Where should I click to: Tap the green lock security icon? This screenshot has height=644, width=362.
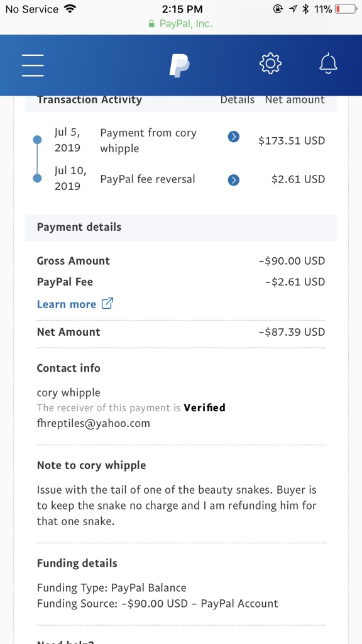pos(152,23)
